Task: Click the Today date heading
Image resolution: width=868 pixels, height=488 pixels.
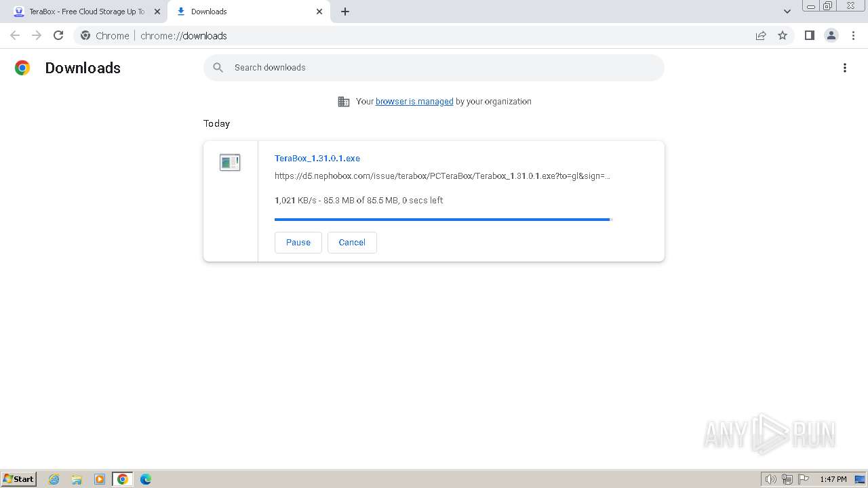Action: 217,124
